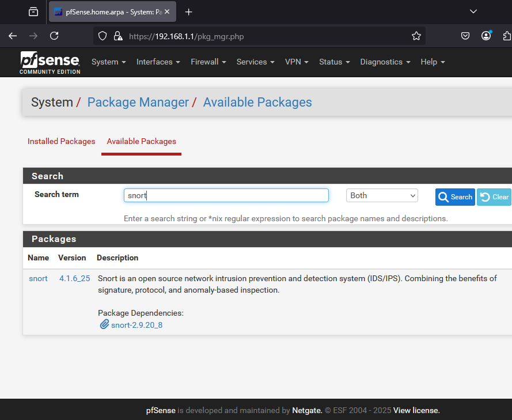Reload the page with the refresh icon
Image resolution: width=512 pixels, height=420 pixels.
(54, 36)
